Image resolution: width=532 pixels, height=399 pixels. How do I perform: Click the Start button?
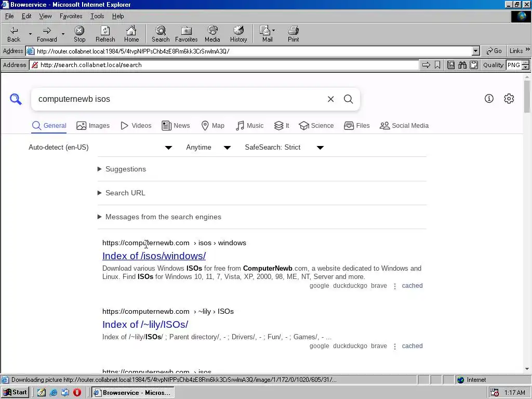tap(15, 393)
